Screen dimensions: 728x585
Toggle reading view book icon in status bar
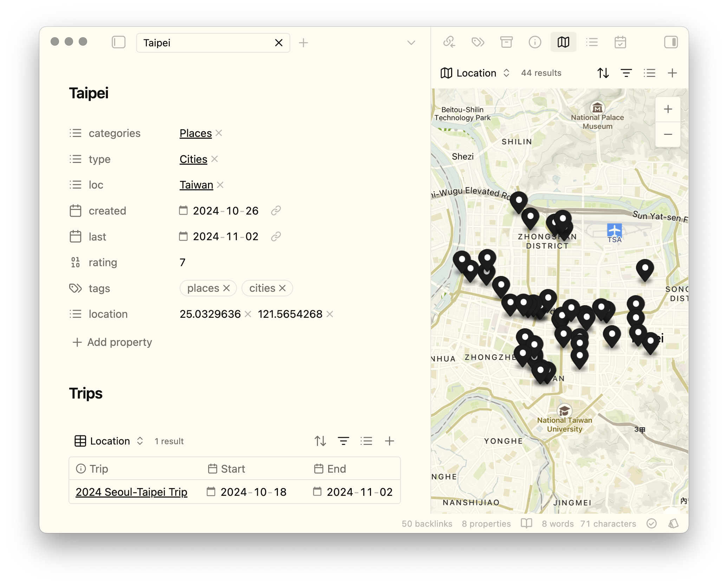[x=526, y=524]
